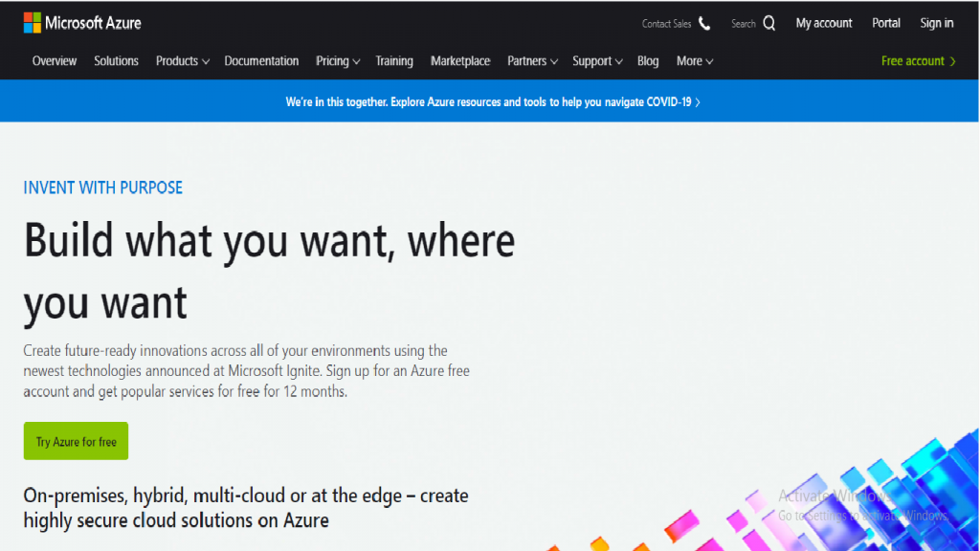The width and height of the screenshot is (980, 551).
Task: Open the Marketplace menu item
Action: [460, 60]
